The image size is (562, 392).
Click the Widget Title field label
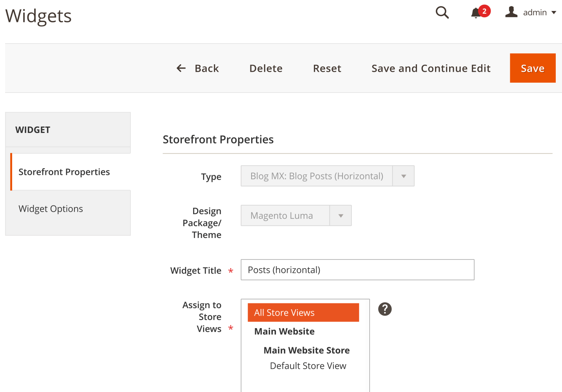196,270
